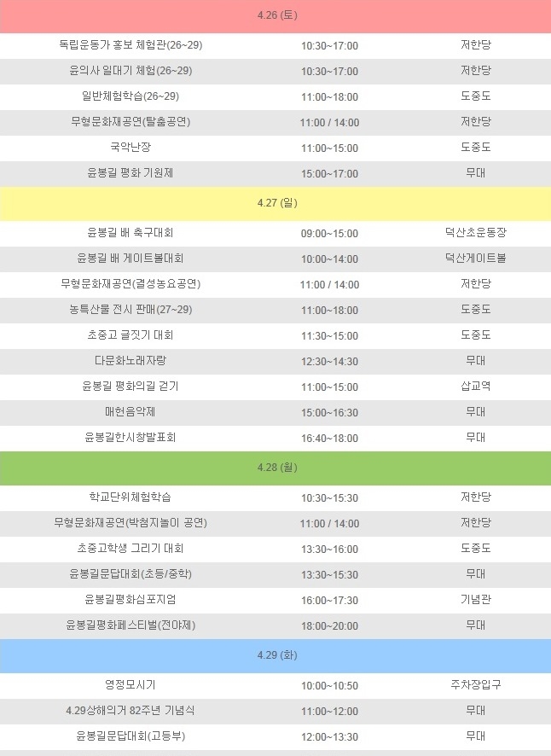The image size is (551, 756).
Task: Click the 덕산초운동장 location cell
Action: coord(475,233)
